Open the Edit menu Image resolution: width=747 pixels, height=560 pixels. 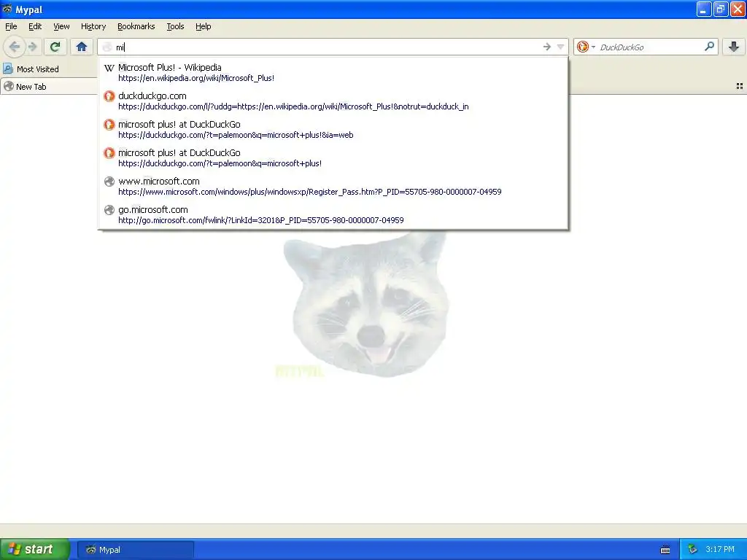(x=35, y=26)
